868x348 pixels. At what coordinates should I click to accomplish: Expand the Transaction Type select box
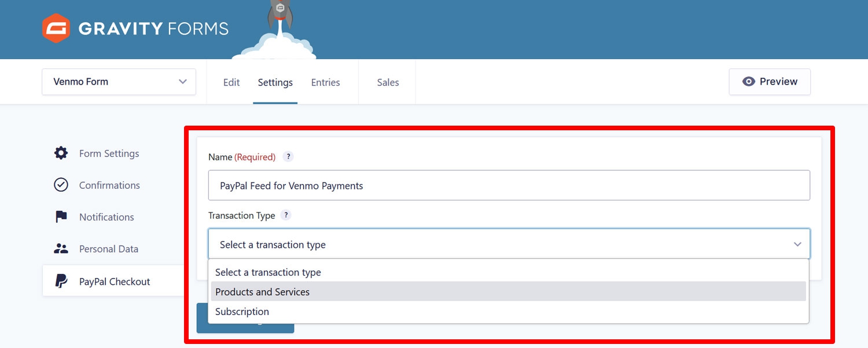[509, 244]
